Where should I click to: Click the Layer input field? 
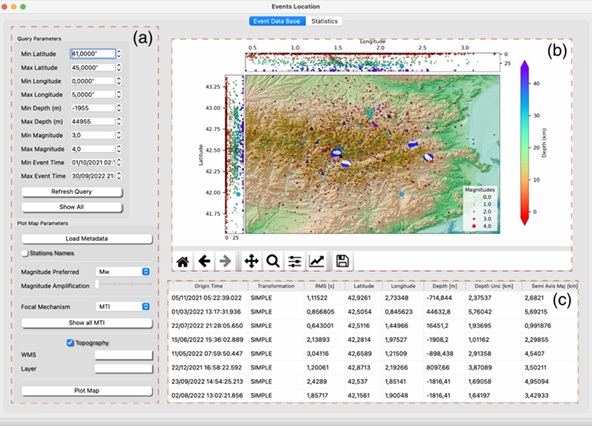[124, 369]
